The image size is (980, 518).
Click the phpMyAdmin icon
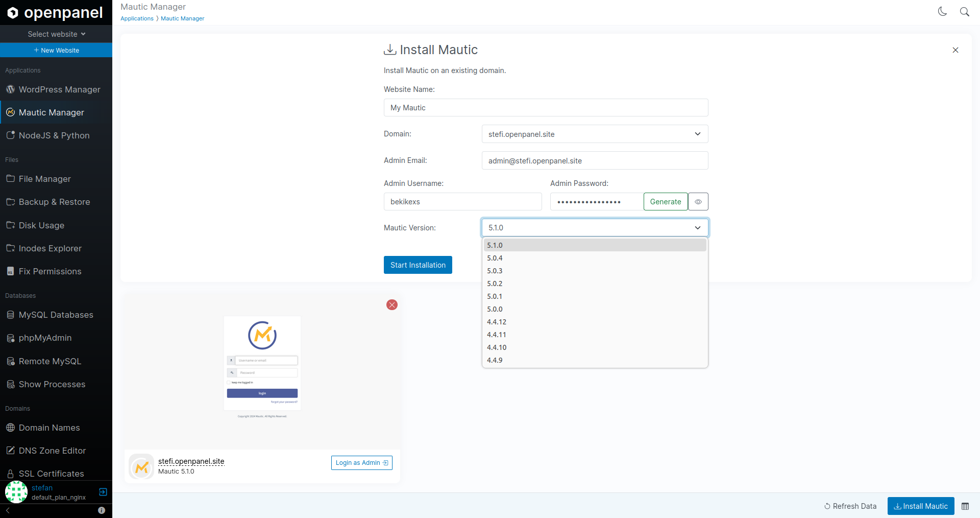click(10, 338)
